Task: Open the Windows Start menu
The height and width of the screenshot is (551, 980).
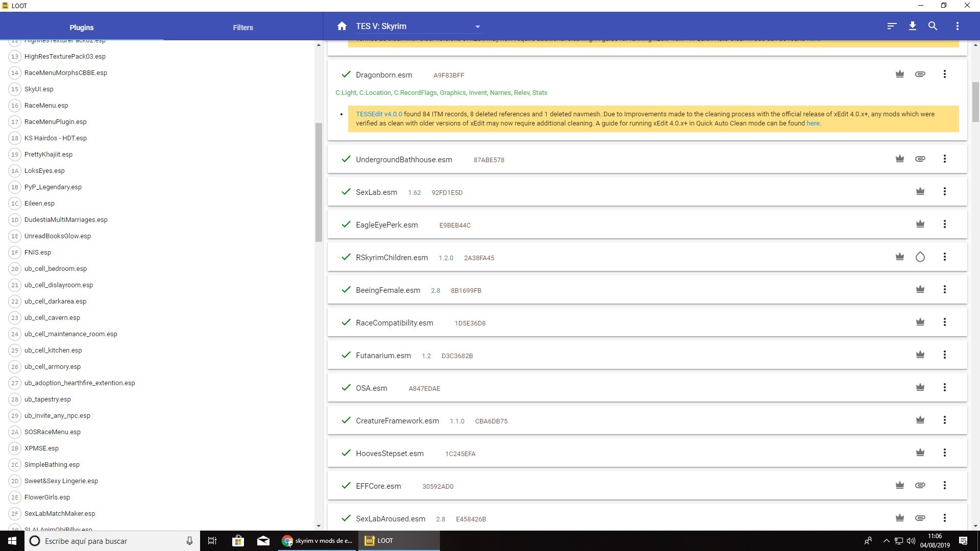Action: click(x=12, y=541)
